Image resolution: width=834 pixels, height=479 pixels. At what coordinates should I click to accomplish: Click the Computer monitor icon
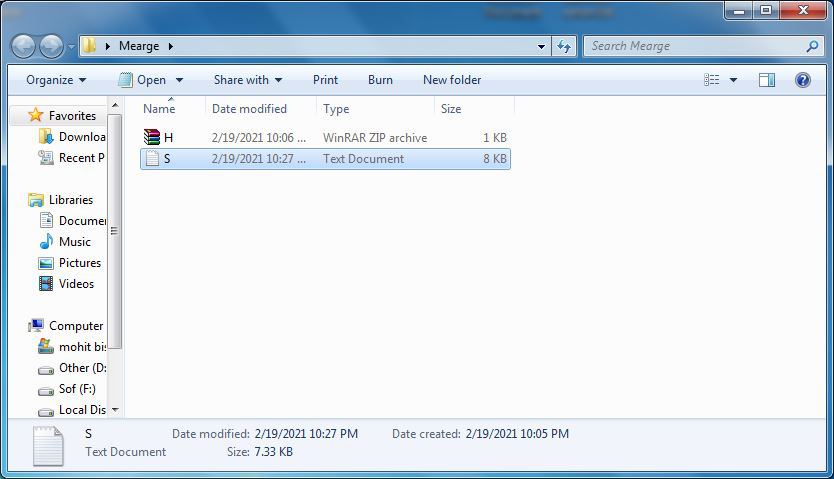point(36,325)
